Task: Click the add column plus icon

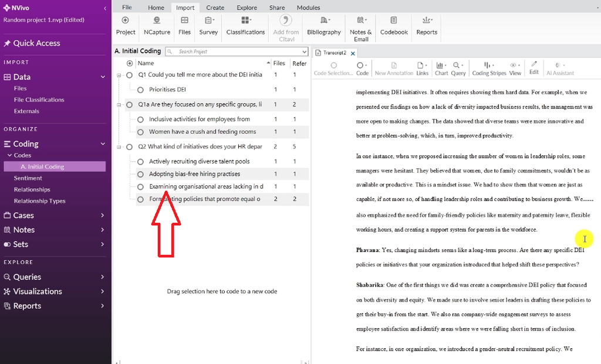Action: tap(130, 63)
